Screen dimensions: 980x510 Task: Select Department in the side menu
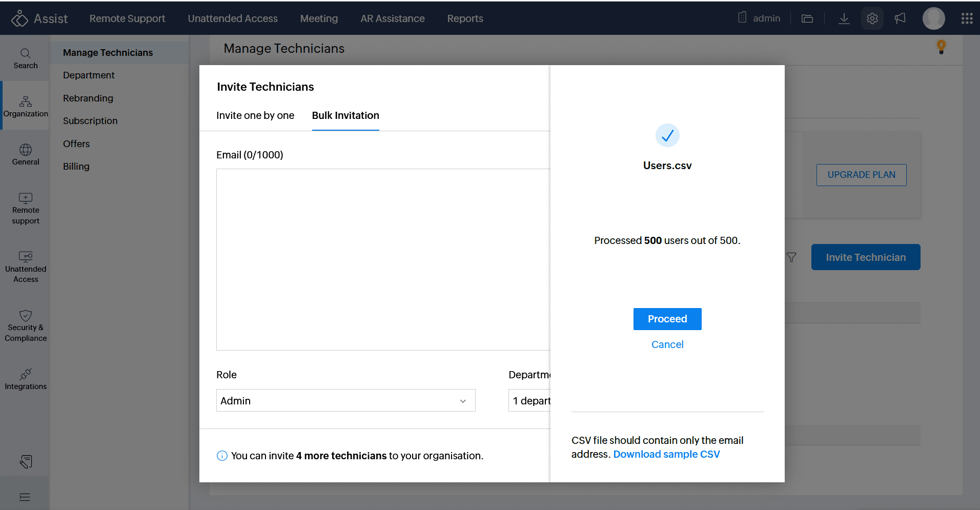click(x=89, y=75)
